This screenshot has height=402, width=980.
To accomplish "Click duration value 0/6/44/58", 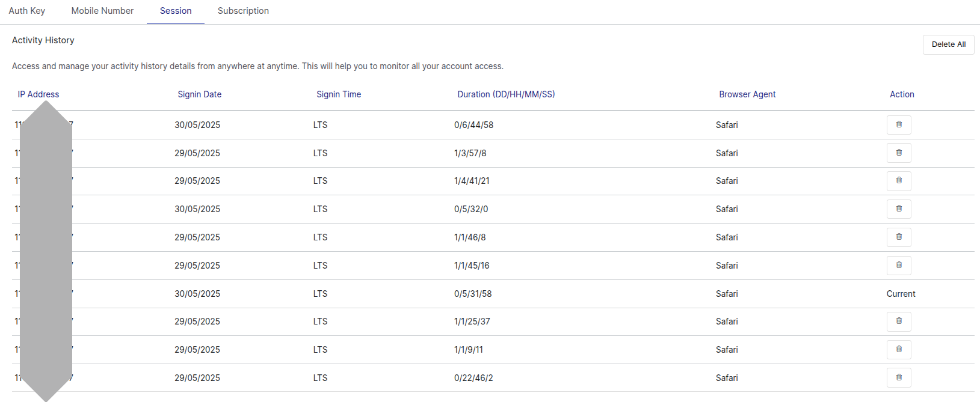I will pos(473,125).
